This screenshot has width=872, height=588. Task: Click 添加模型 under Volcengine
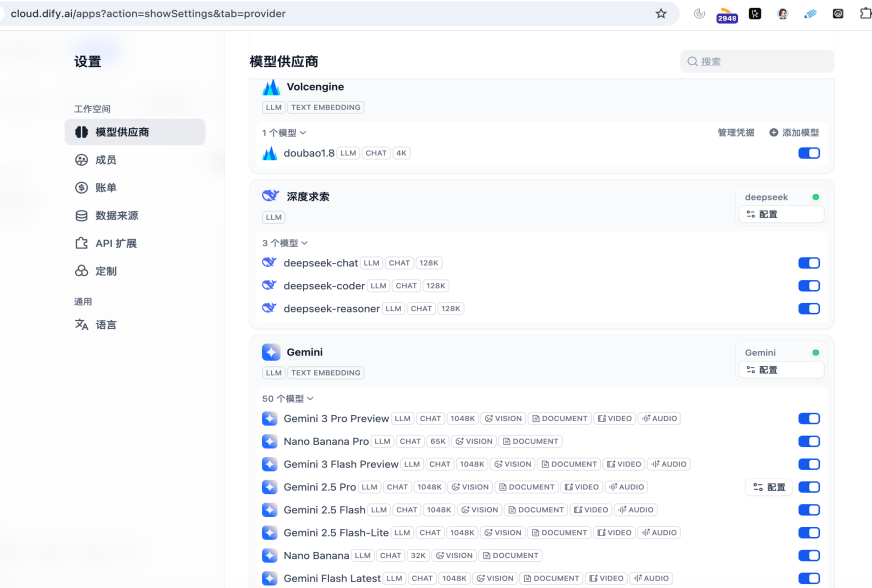(x=794, y=133)
